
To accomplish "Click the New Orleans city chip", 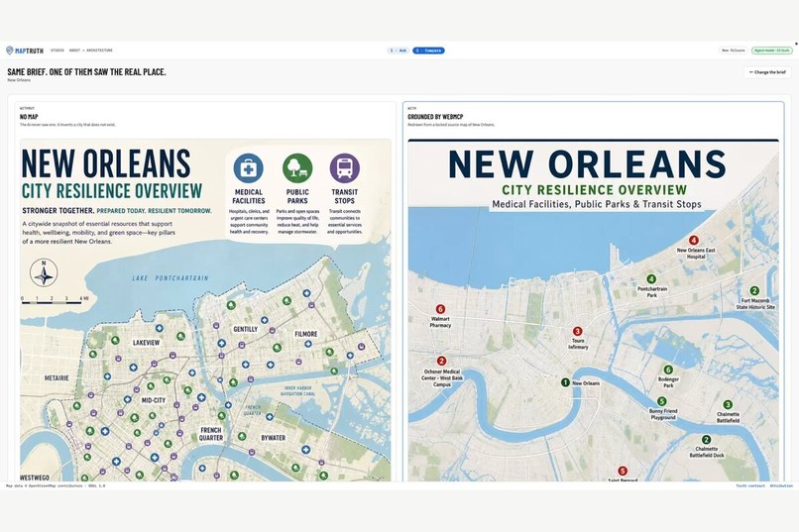I will click(x=734, y=51).
